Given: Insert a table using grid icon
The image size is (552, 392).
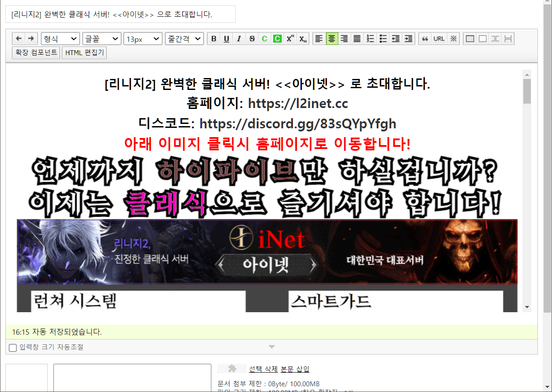Looking at the screenshot, I should (470, 39).
